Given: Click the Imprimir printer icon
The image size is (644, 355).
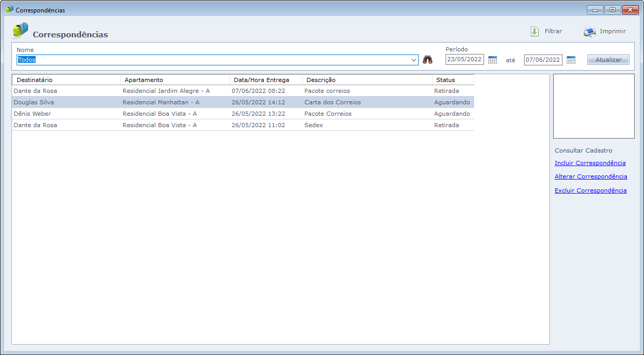Looking at the screenshot, I should (x=589, y=32).
